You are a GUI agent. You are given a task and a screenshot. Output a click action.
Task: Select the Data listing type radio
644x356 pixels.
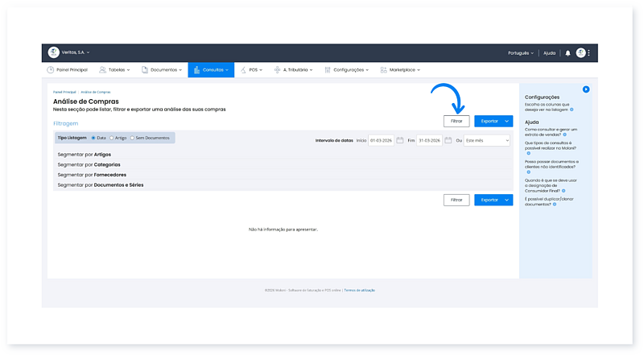93,138
